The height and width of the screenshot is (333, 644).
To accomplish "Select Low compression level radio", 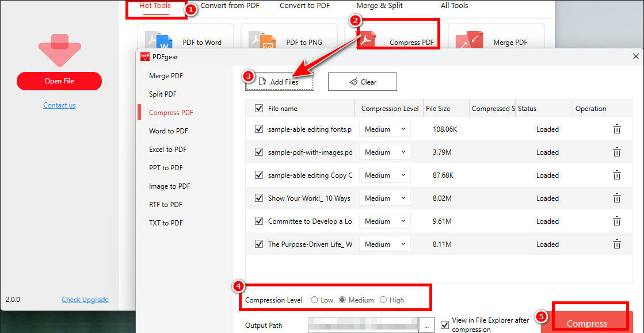I will [x=315, y=300].
